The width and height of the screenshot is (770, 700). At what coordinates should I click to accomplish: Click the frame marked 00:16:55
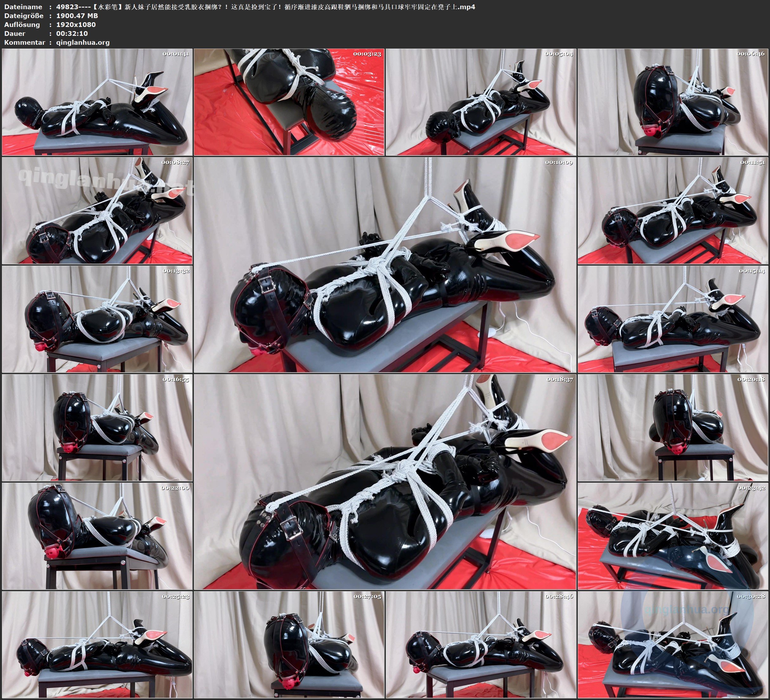(97, 427)
